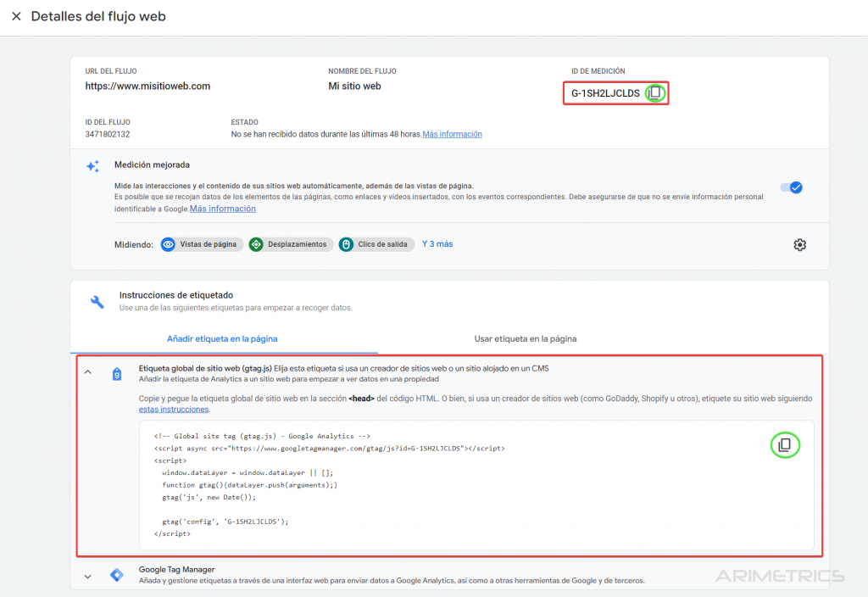Click the Vistas de página eye icon
Viewport: 868px width, 597px height.
click(168, 244)
